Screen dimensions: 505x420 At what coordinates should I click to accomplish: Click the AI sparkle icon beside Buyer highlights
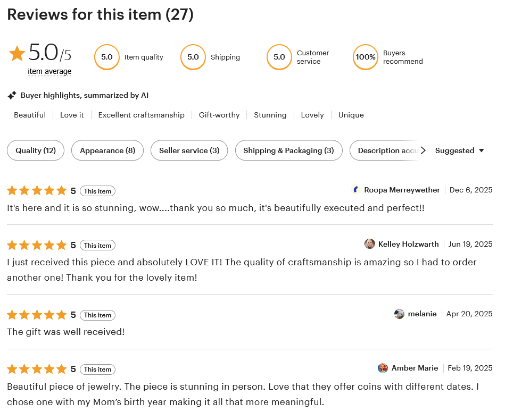click(x=12, y=96)
